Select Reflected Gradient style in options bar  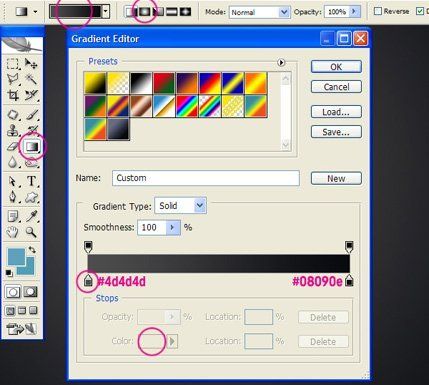point(172,12)
